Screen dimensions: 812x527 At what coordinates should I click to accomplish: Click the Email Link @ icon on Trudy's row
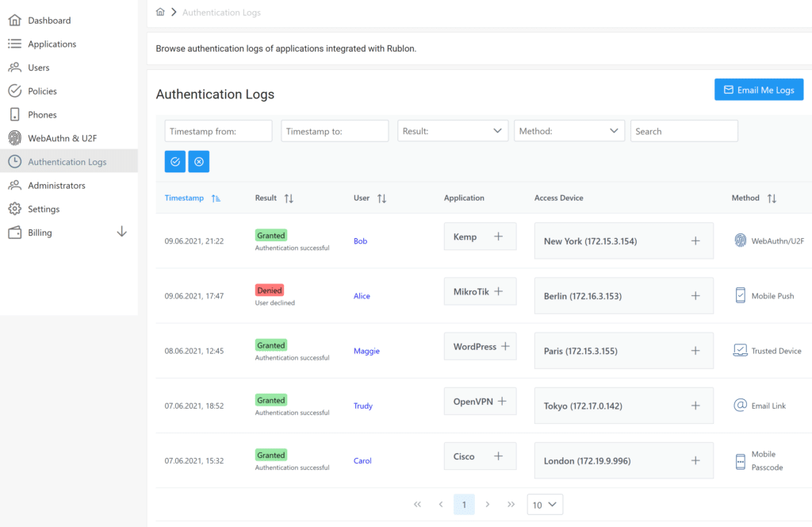point(739,405)
